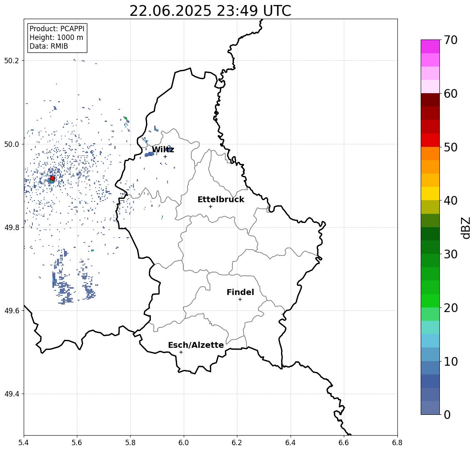Click the Esch/Alzette city label
476x451 pixels.
click(x=196, y=345)
